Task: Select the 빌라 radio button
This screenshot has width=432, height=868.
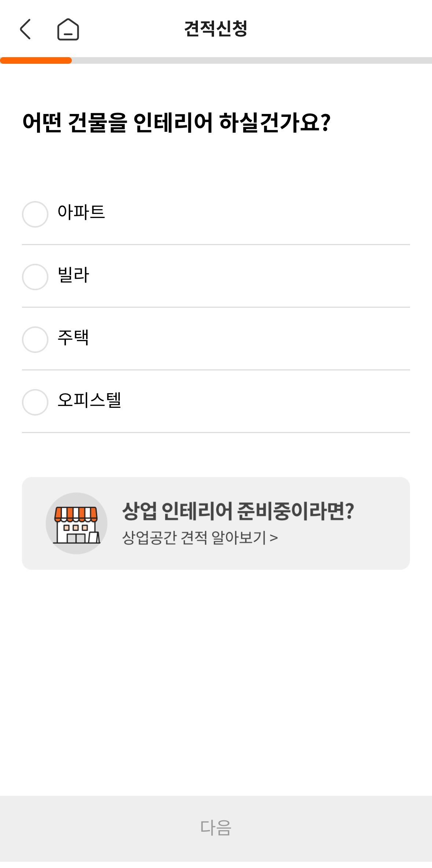Action: coord(35,277)
